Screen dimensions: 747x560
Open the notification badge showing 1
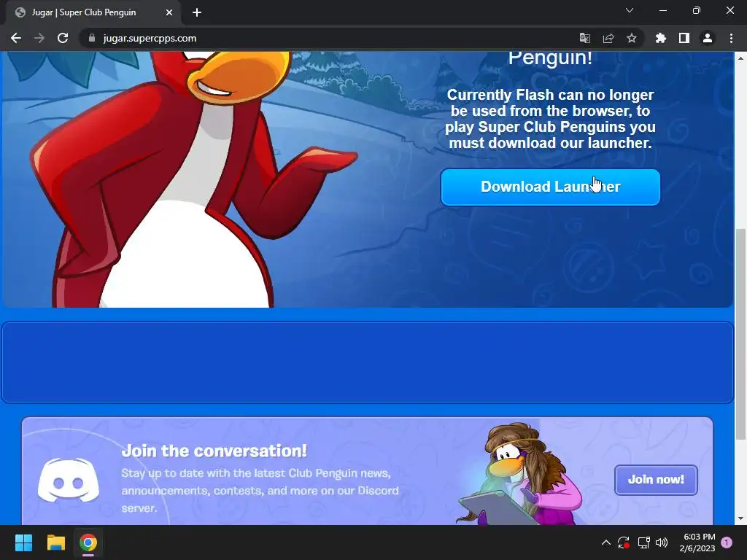727,542
